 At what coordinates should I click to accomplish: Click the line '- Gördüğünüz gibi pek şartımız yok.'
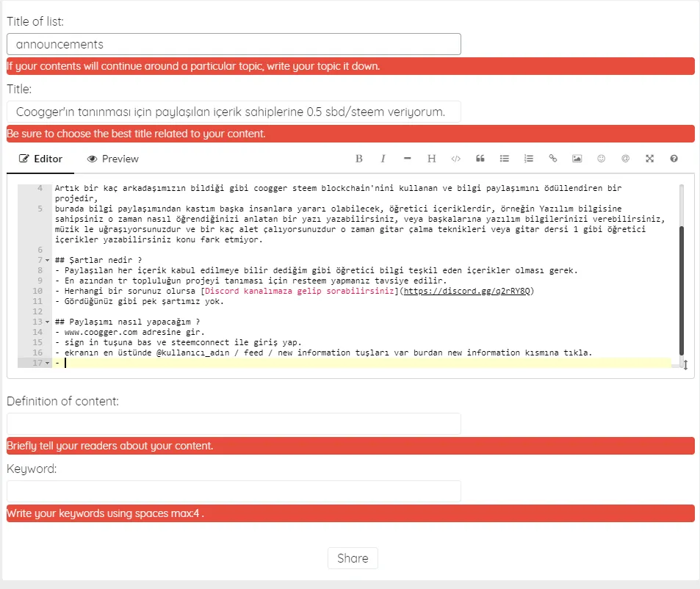click(x=140, y=301)
